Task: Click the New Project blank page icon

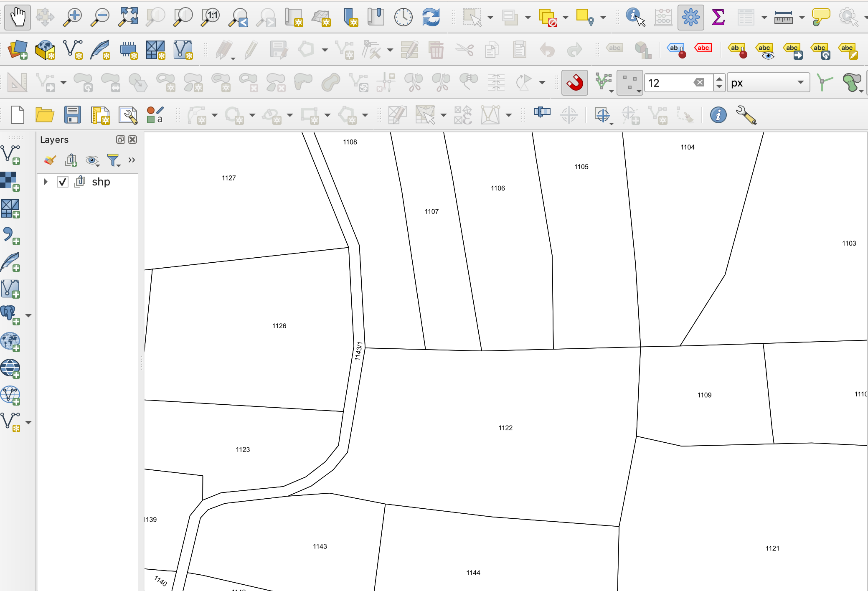Action: pyautogui.click(x=18, y=115)
